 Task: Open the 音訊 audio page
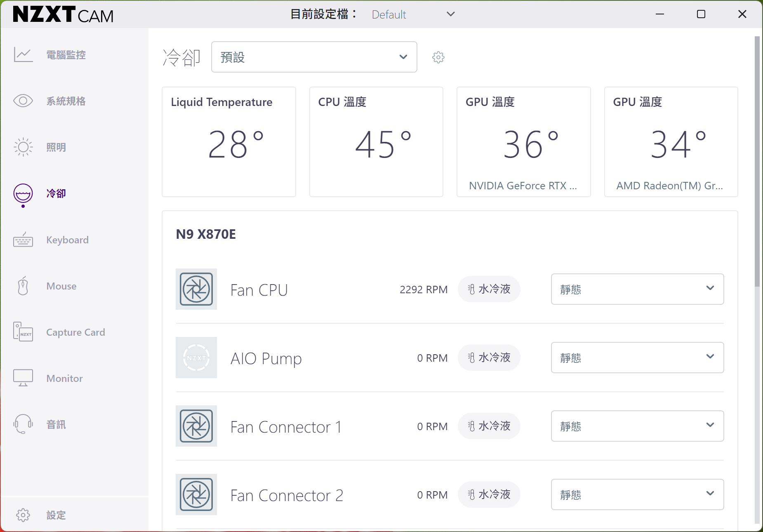56,424
